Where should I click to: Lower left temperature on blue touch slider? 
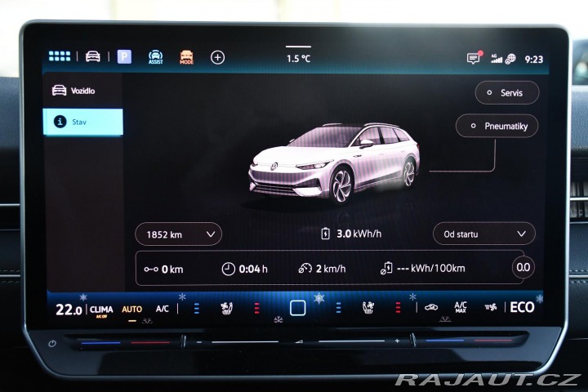[101, 343]
